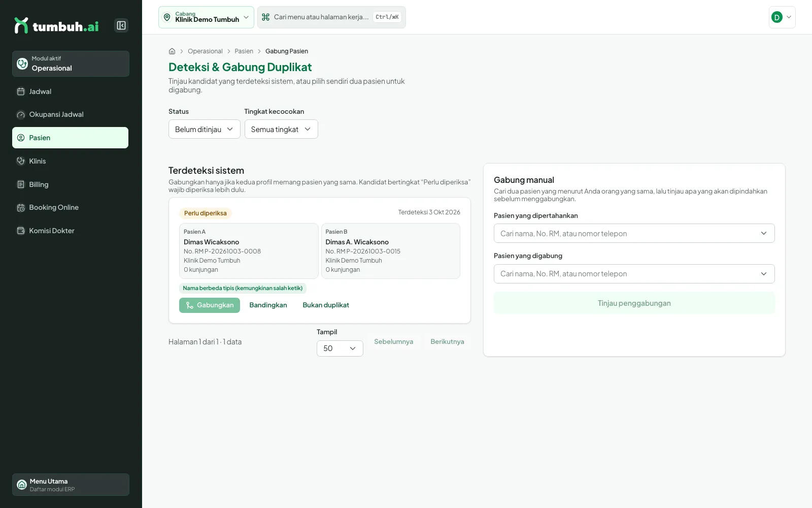The height and width of the screenshot is (508, 812).
Task: Click the Komisi Dokter sidebar menu item
Action: [70, 231]
